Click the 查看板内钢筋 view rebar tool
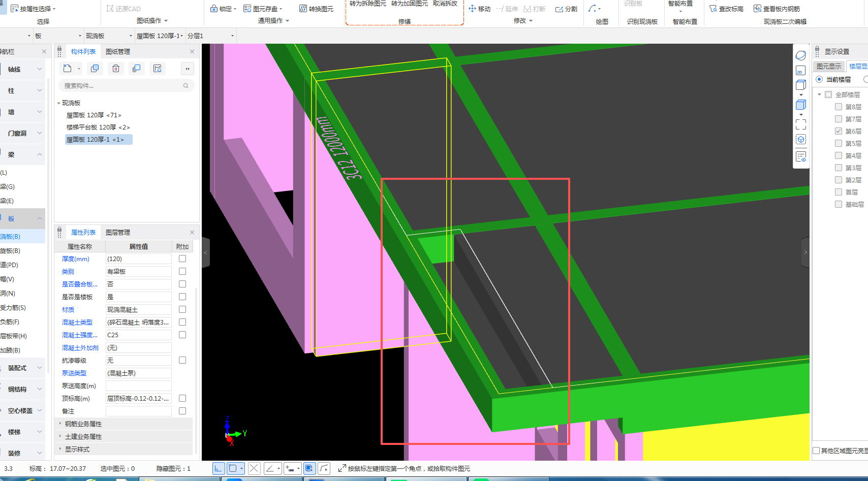 pos(777,9)
